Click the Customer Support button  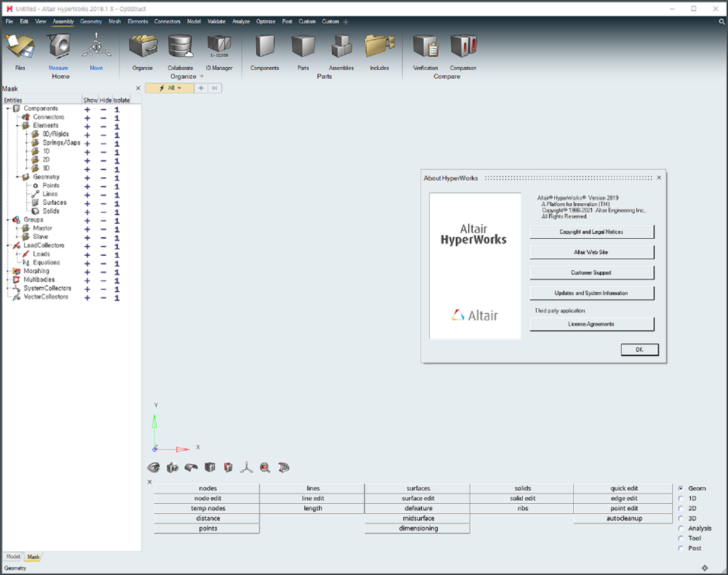(x=592, y=273)
